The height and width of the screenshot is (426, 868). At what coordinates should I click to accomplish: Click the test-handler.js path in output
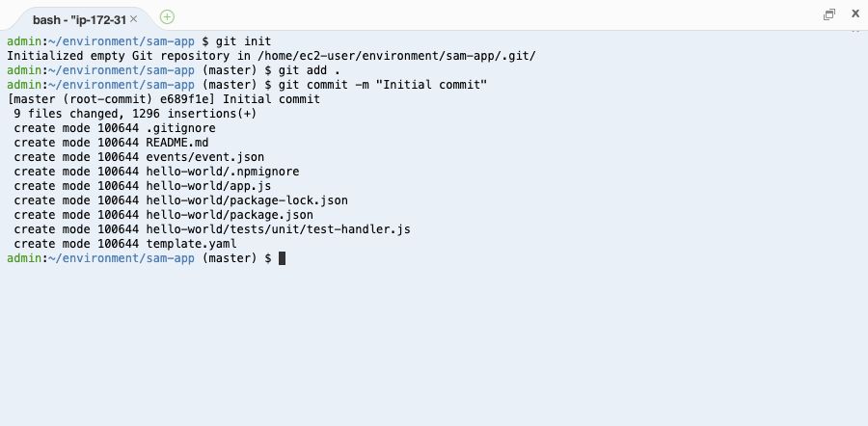tap(279, 229)
